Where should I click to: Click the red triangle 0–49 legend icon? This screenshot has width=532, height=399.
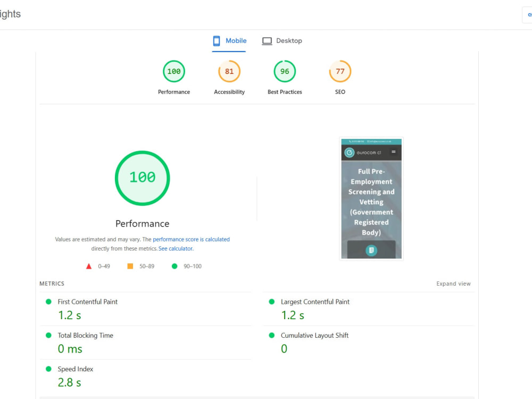[88, 267]
